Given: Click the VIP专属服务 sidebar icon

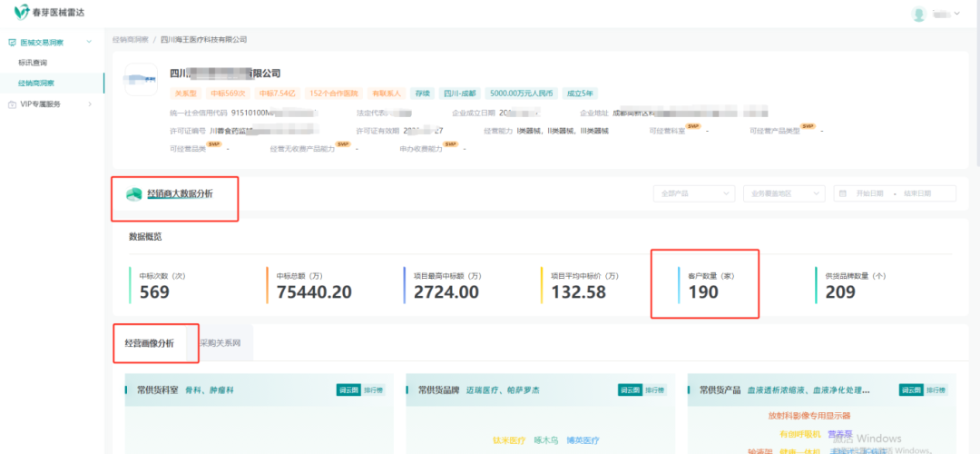Looking at the screenshot, I should coord(12,104).
